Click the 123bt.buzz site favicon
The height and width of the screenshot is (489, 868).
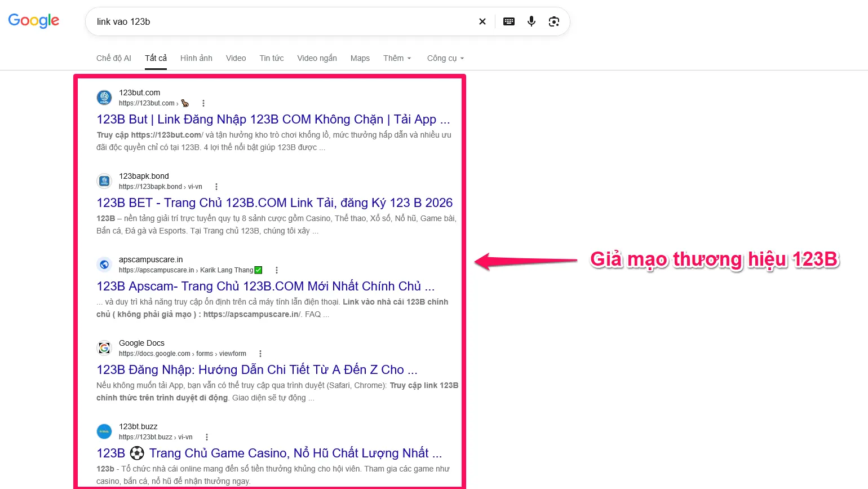[x=104, y=431]
